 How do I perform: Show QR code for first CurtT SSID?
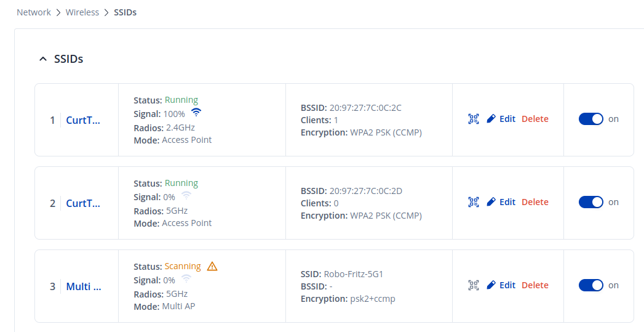point(473,119)
